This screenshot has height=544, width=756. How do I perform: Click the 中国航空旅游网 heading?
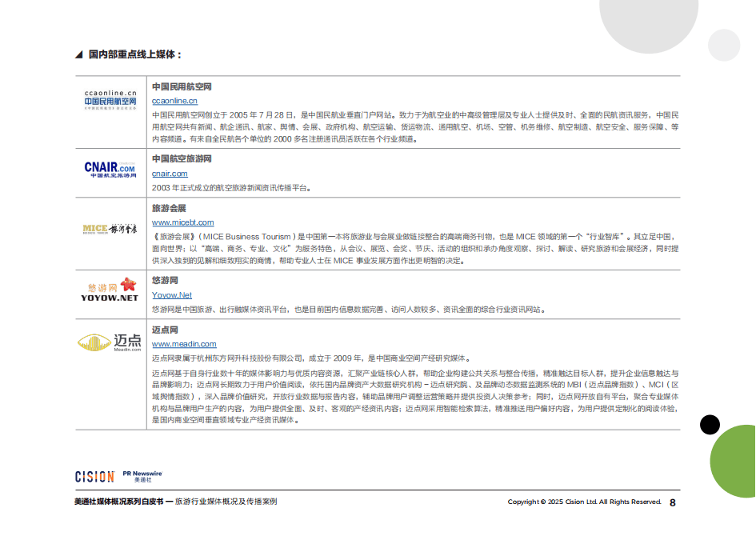click(x=182, y=159)
